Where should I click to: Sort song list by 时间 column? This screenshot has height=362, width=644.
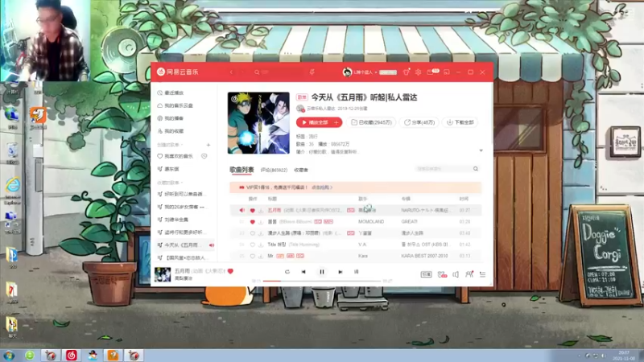464,199
